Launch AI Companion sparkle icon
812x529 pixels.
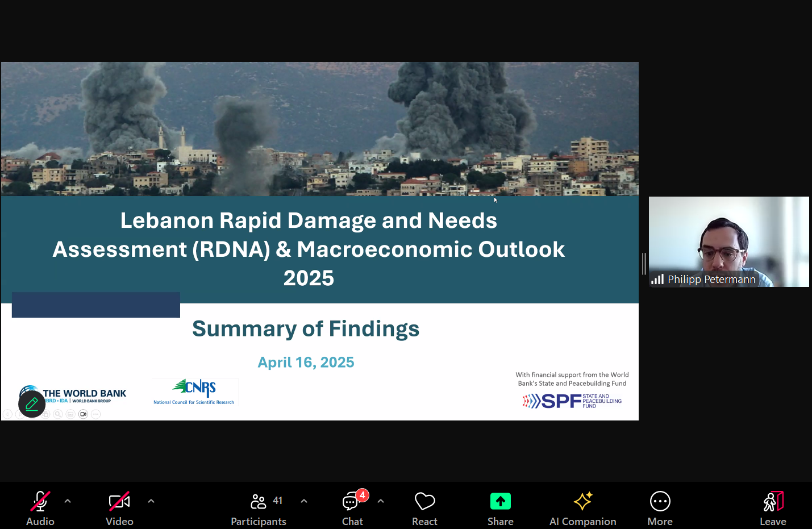[x=583, y=501]
